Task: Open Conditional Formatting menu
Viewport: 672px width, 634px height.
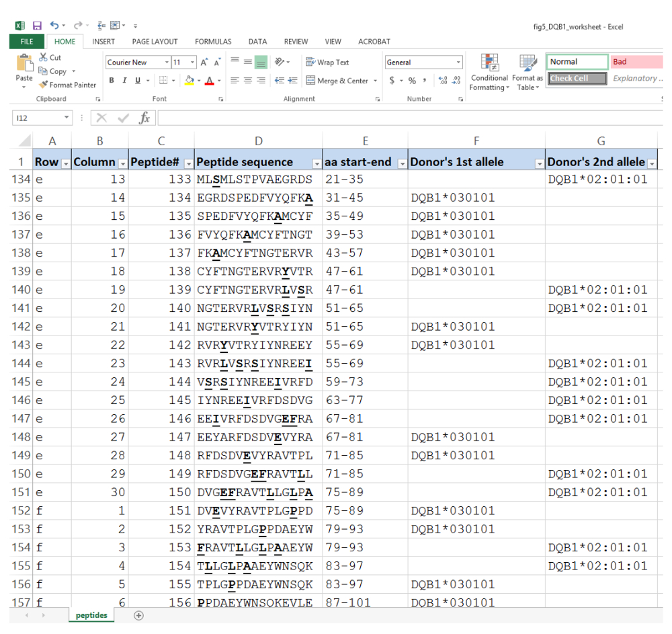Action: [x=489, y=73]
